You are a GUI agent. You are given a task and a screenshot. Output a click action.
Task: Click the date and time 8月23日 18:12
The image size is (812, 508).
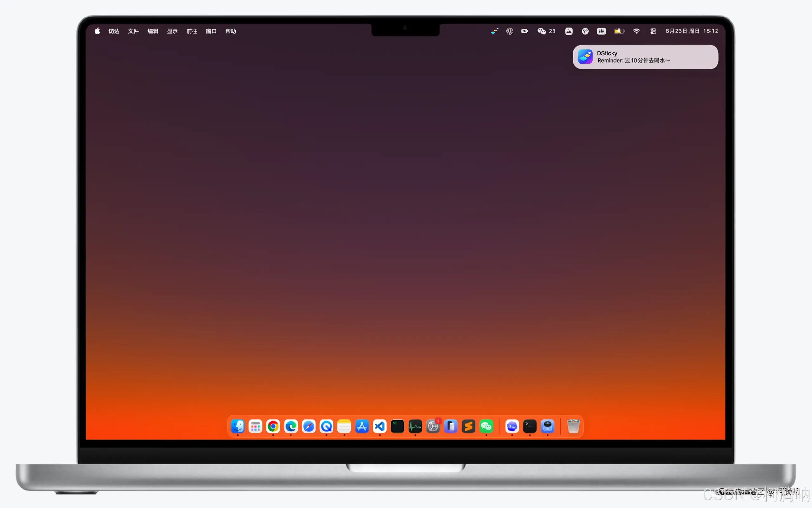pos(692,31)
